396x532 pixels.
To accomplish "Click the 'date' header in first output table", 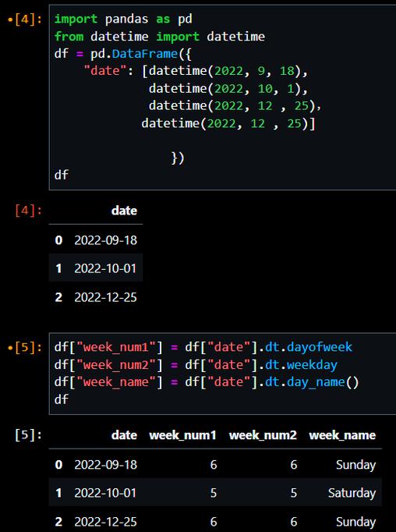I will [124, 211].
